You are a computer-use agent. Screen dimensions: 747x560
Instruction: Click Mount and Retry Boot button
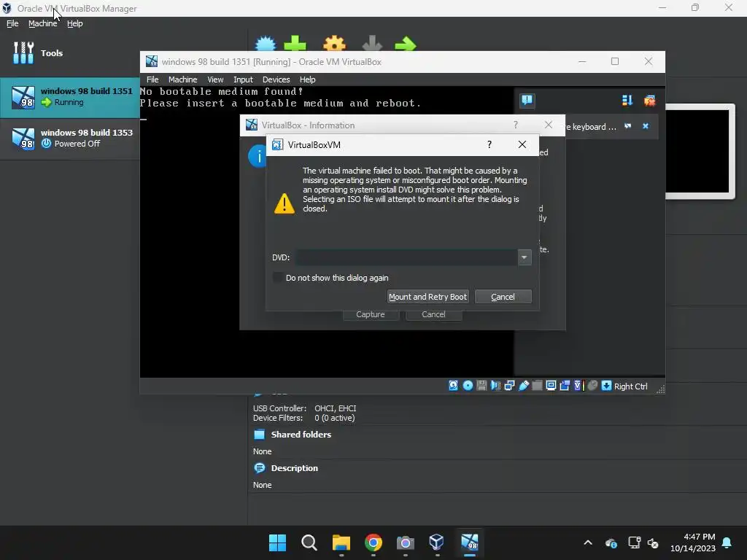427,297
